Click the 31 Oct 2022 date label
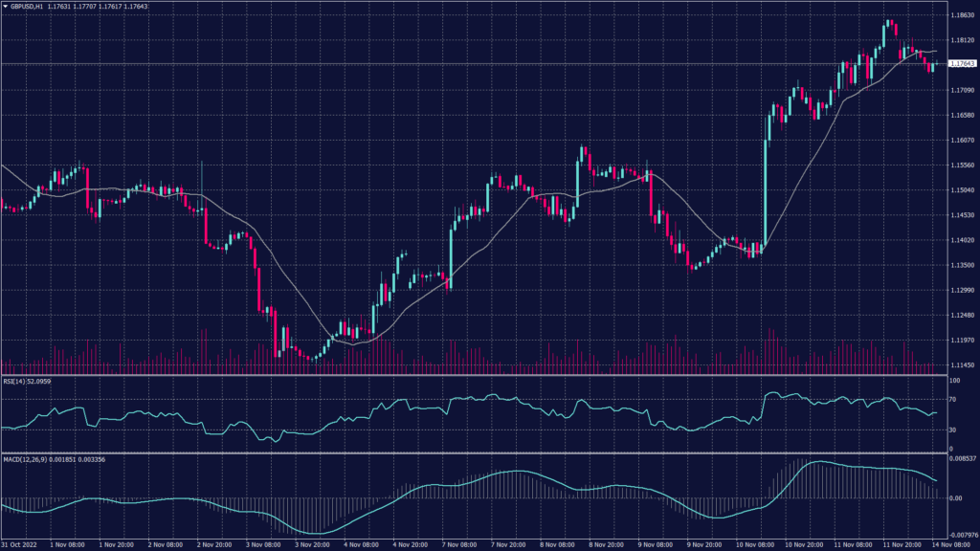Screen dimensions: 980x551 pyautogui.click(x=20, y=544)
